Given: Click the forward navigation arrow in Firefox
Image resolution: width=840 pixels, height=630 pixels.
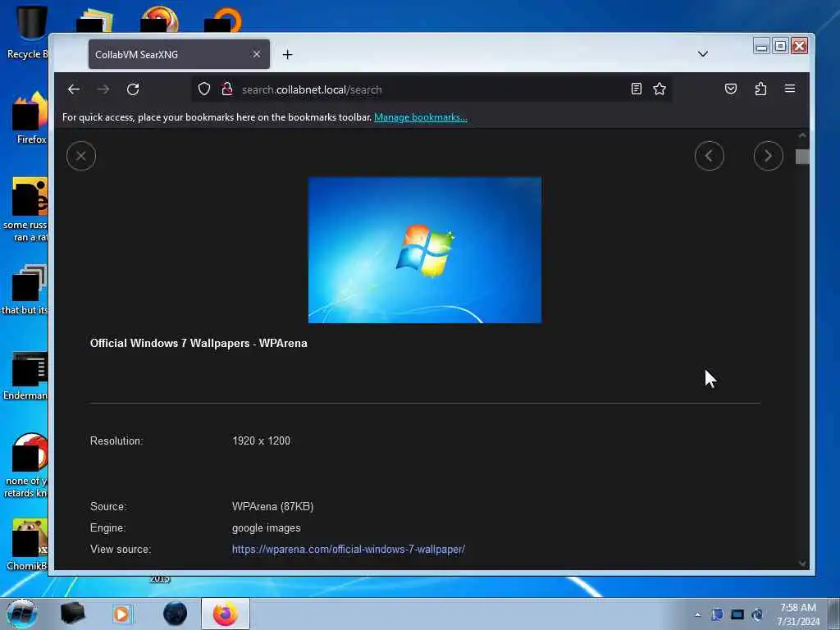Looking at the screenshot, I should (103, 89).
